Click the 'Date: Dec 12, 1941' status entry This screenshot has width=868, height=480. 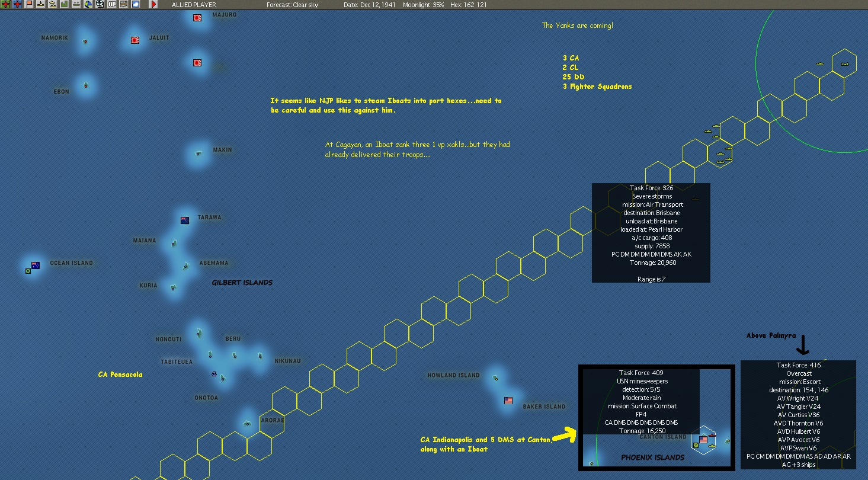click(x=369, y=5)
